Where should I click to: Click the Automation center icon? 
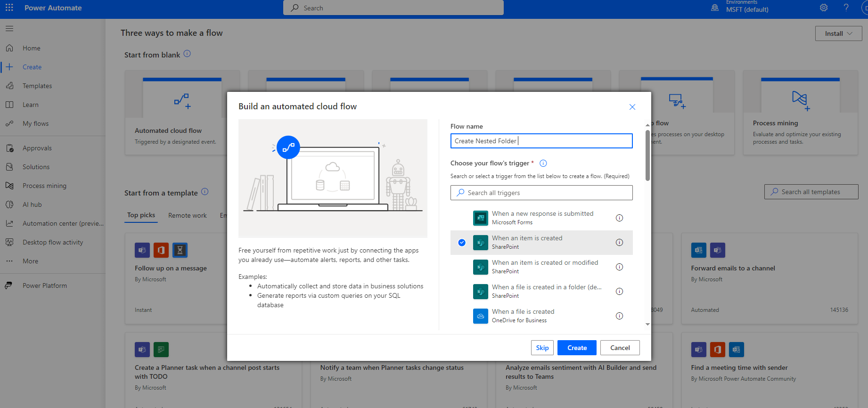(x=9, y=223)
